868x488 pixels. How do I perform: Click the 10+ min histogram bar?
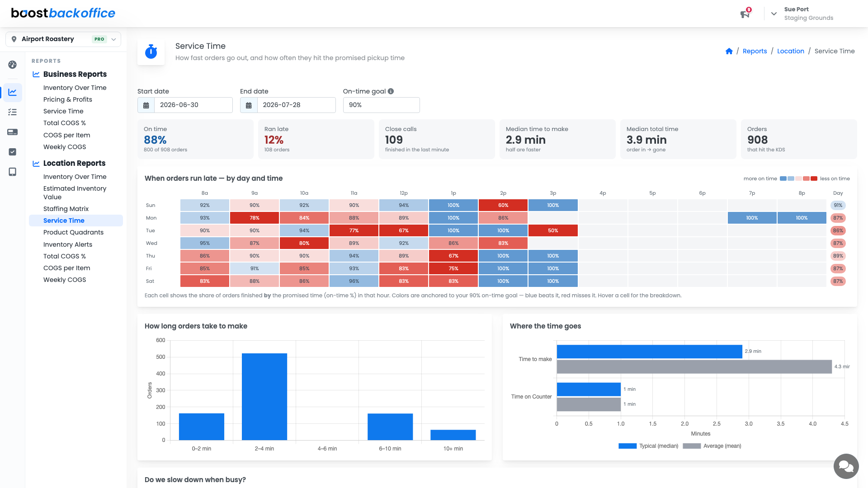[453, 435]
